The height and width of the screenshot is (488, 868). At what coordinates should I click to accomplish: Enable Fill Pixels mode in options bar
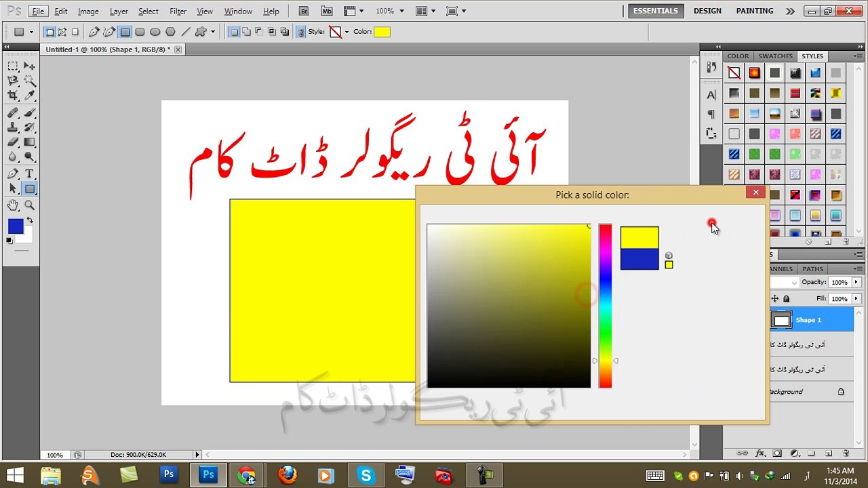[x=75, y=32]
